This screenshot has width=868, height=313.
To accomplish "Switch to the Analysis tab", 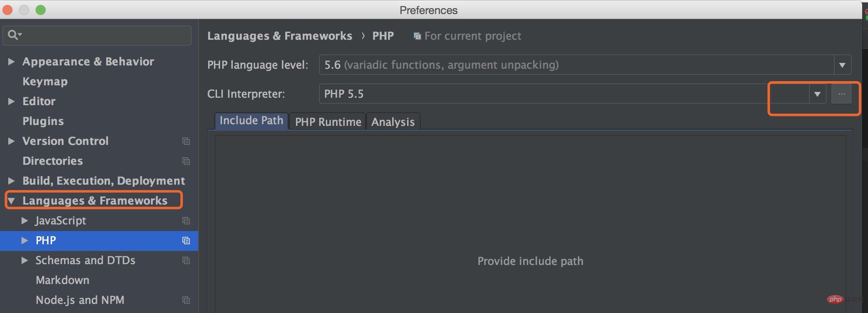I will 393,122.
